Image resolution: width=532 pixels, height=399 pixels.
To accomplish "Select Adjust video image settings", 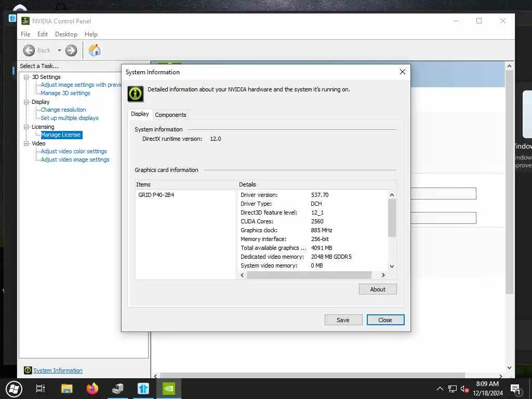I will (x=75, y=159).
